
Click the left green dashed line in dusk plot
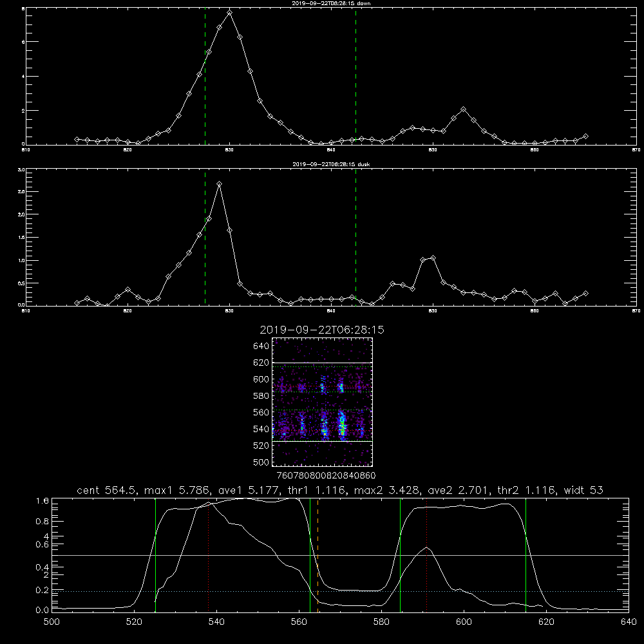click(x=205, y=238)
